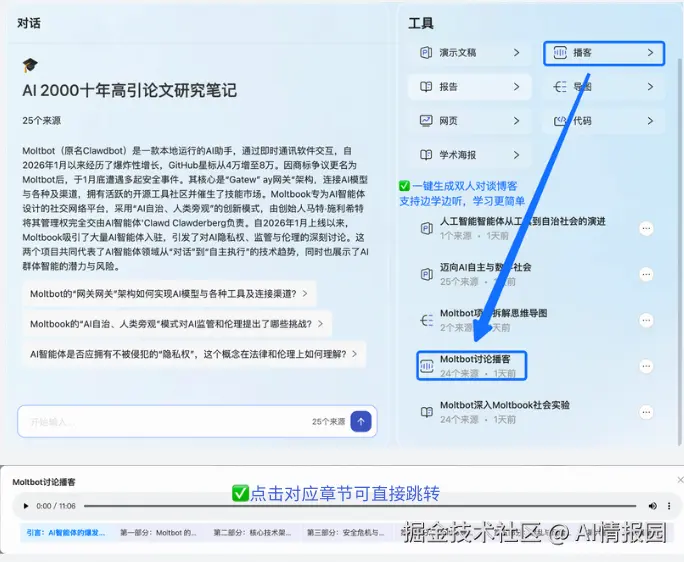Click the podcast waveform icon beside 播客
The height and width of the screenshot is (562, 684).
coord(560,53)
